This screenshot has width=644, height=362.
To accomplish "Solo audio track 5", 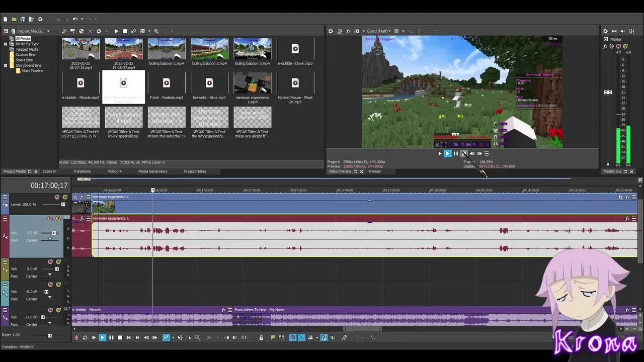I will coord(58,285).
